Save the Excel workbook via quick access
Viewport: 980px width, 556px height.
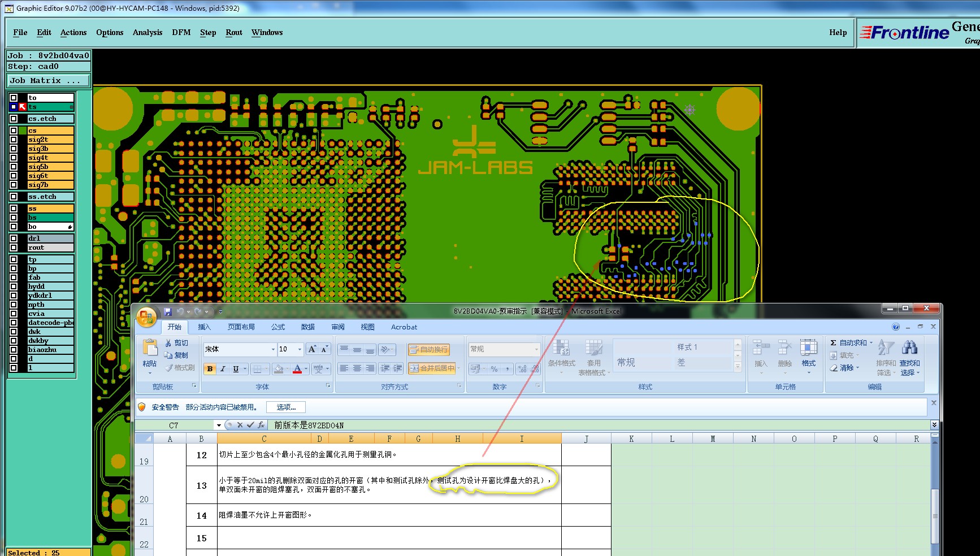[168, 311]
